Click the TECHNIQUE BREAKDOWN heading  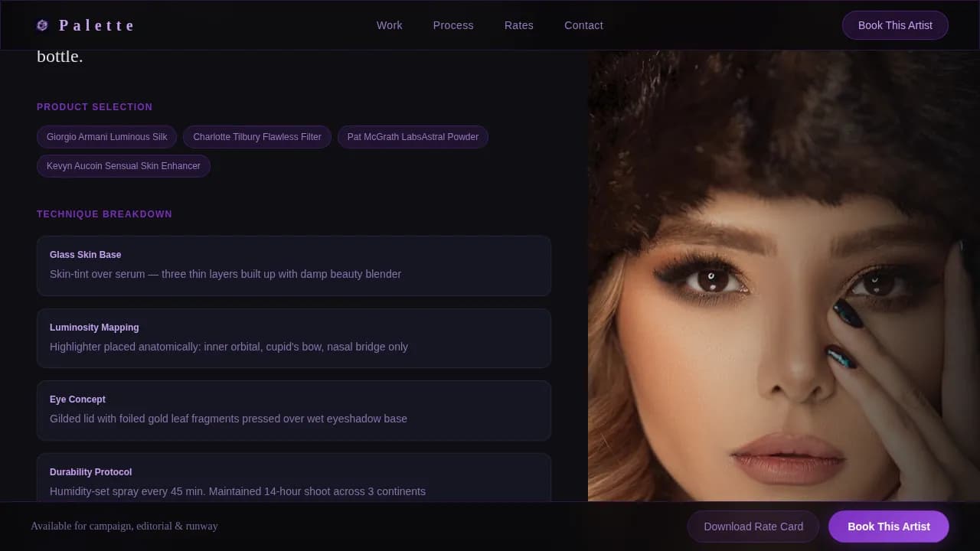pos(104,214)
